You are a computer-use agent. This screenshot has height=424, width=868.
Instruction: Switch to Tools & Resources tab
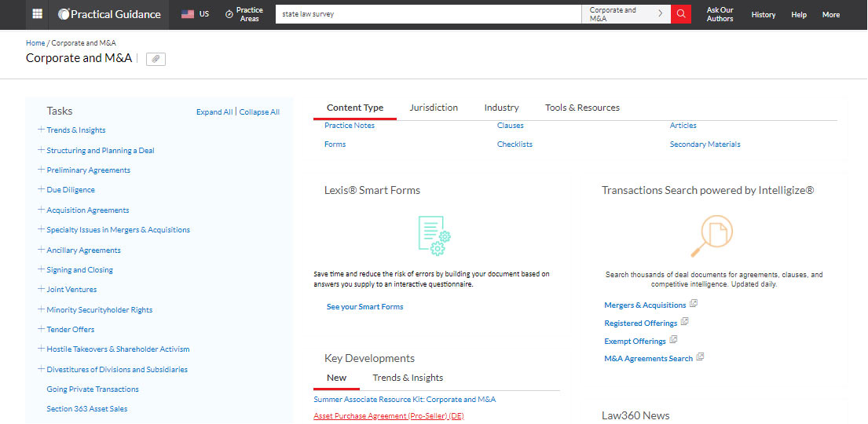point(582,108)
